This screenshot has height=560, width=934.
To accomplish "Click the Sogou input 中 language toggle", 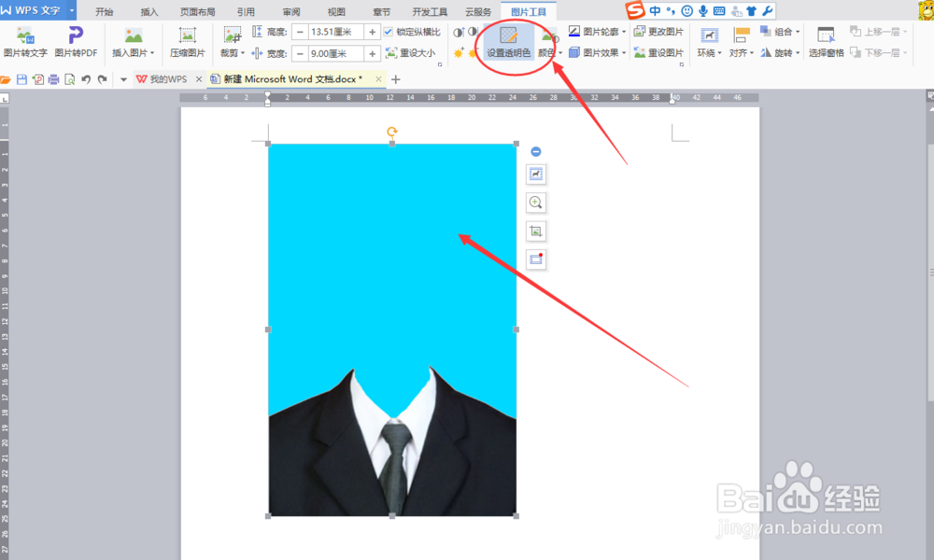I will (655, 10).
